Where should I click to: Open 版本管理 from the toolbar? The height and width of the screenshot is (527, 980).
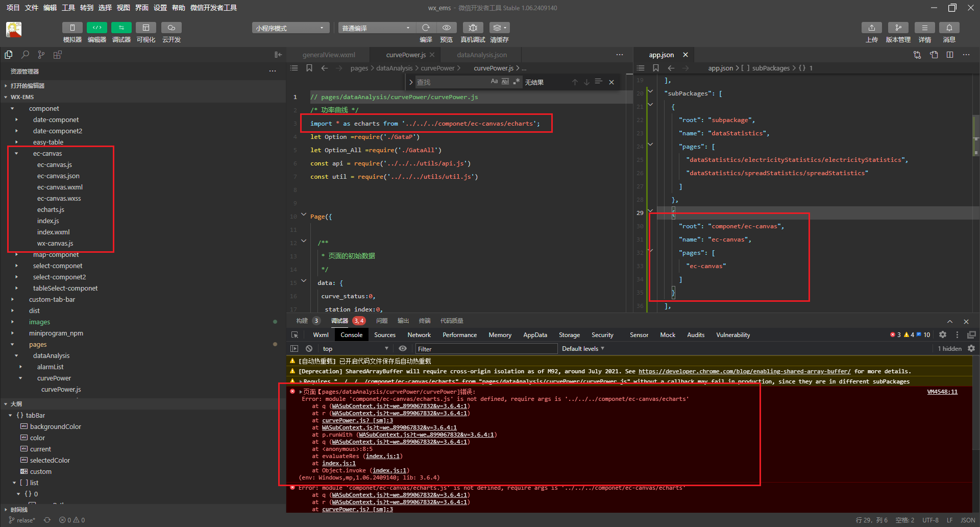pyautogui.click(x=898, y=28)
